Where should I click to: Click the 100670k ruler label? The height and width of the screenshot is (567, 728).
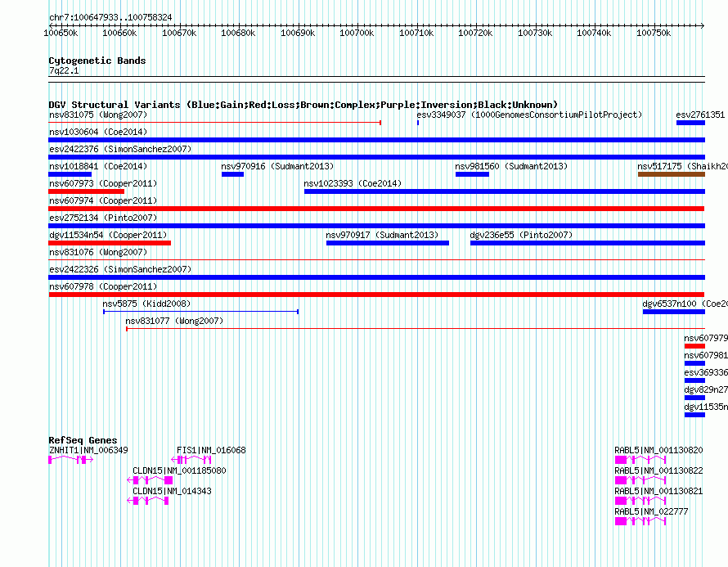179,33
